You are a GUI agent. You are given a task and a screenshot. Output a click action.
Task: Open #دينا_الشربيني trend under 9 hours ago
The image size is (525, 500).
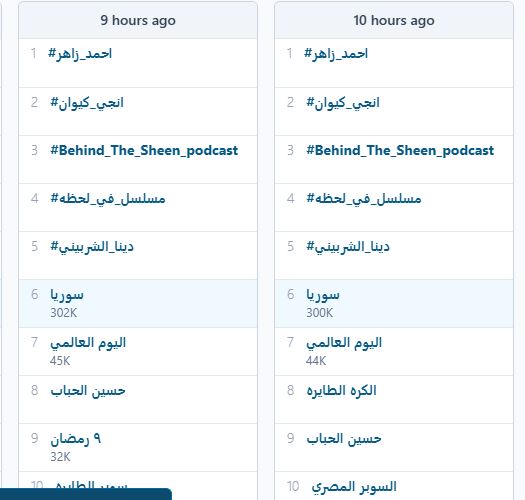[x=92, y=247]
